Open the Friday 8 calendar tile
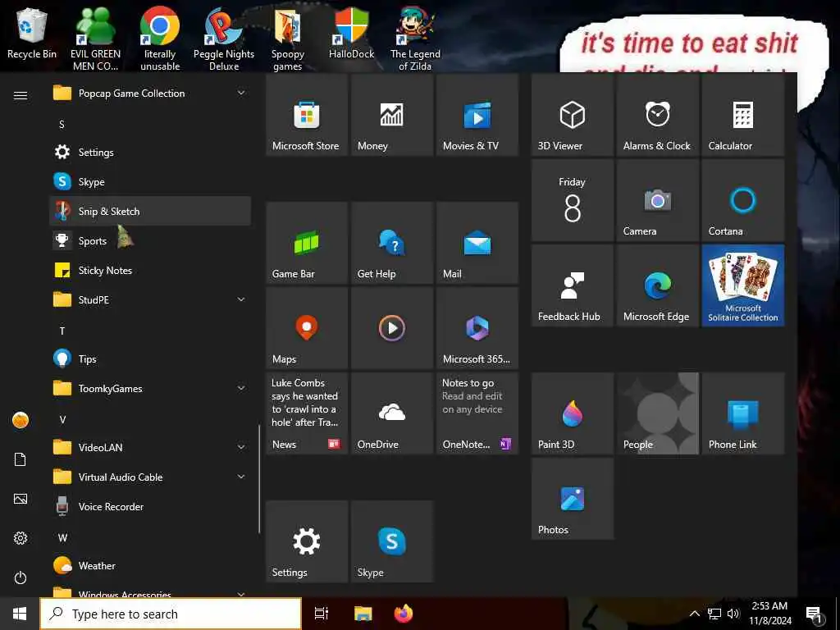The height and width of the screenshot is (630, 840). coord(572,200)
